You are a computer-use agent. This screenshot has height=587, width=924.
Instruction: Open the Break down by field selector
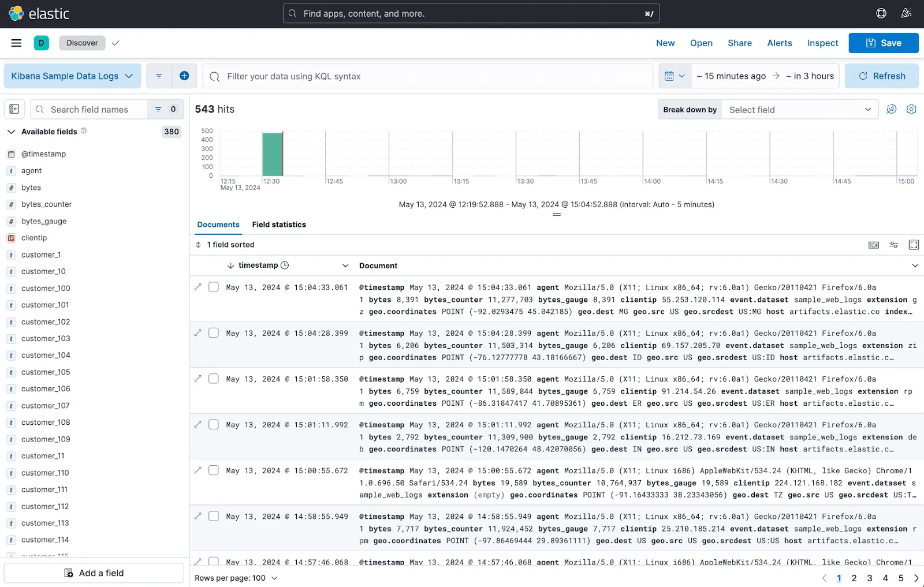point(799,110)
